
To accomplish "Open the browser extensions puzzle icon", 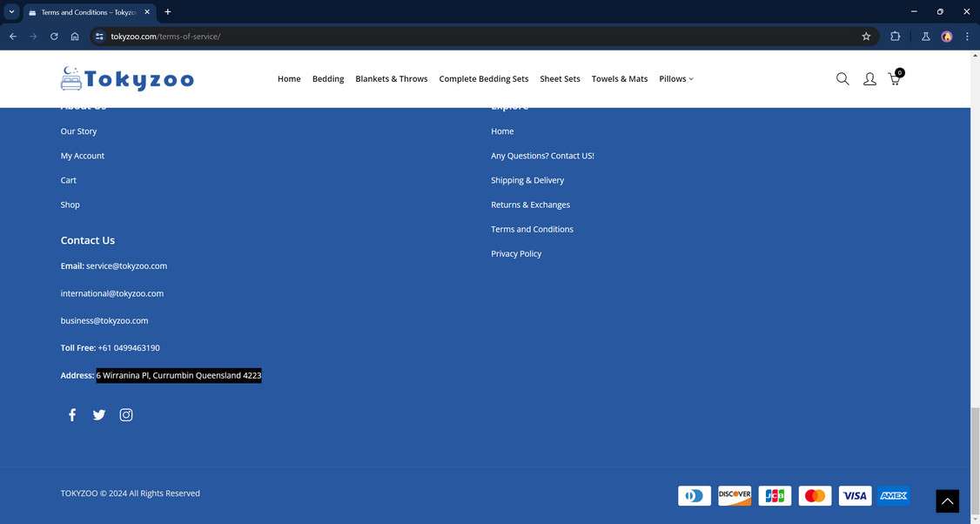I will [895, 37].
